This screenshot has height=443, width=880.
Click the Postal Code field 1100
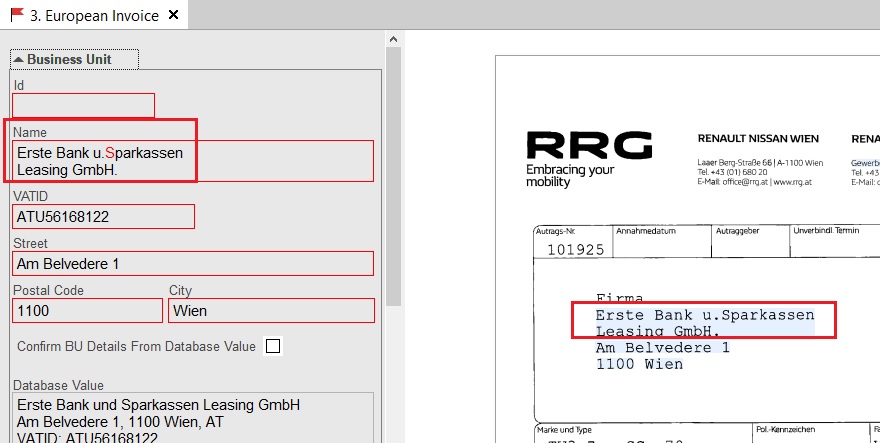click(x=88, y=310)
